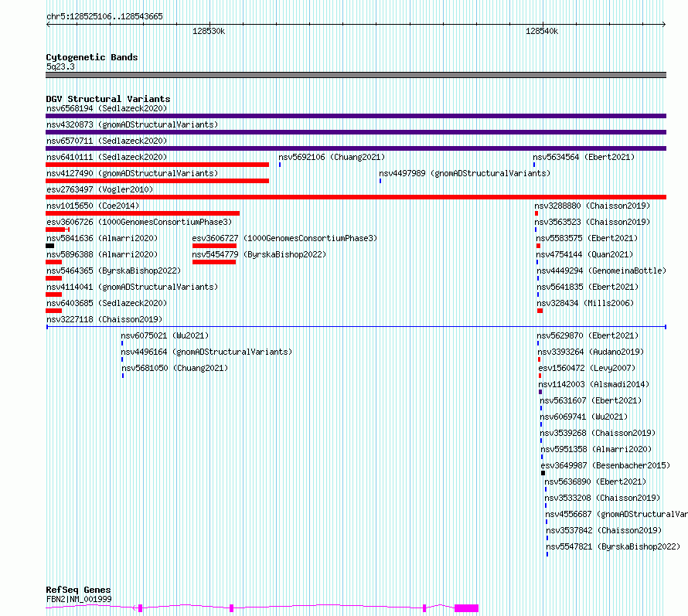
Task: Open nsv3227118 (Chaisson2019) variant label
Action: (104, 319)
